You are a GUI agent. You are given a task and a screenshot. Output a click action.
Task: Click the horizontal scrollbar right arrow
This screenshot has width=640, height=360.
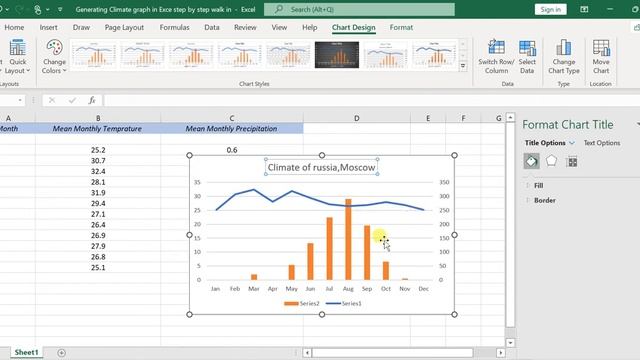(500, 353)
